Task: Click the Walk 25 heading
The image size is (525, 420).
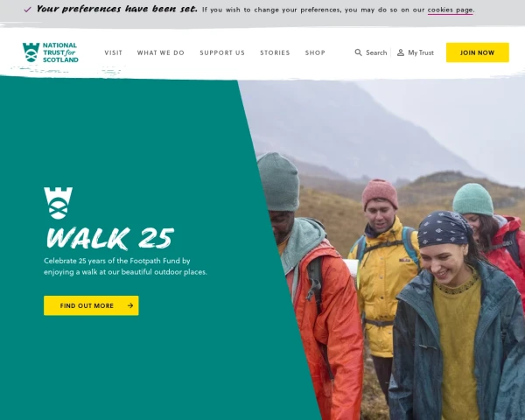Action: click(110, 238)
